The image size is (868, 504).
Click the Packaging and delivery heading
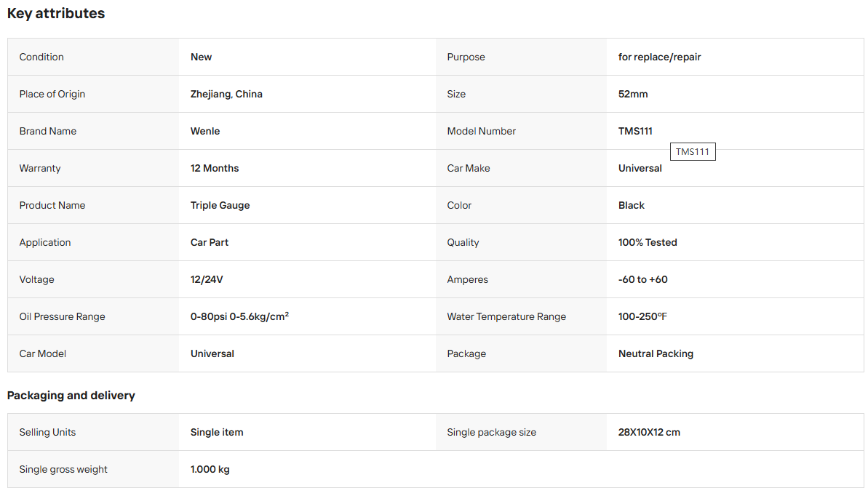(71, 396)
